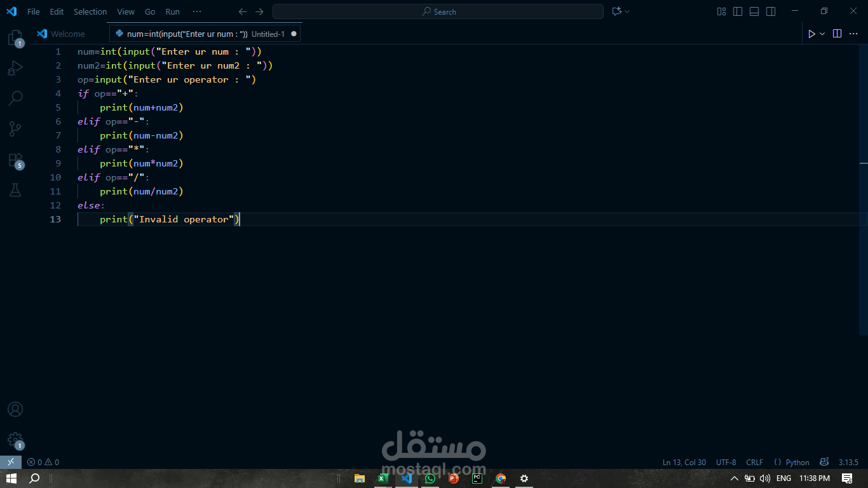The height and width of the screenshot is (488, 868).
Task: Show errors and warnings count
Action: coord(43,462)
